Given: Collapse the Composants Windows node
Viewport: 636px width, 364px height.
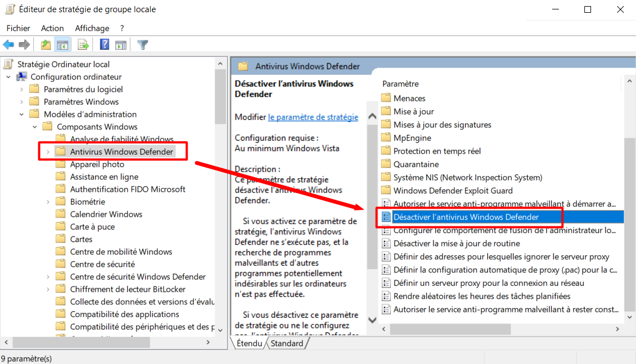Looking at the screenshot, I should pyautogui.click(x=35, y=127).
